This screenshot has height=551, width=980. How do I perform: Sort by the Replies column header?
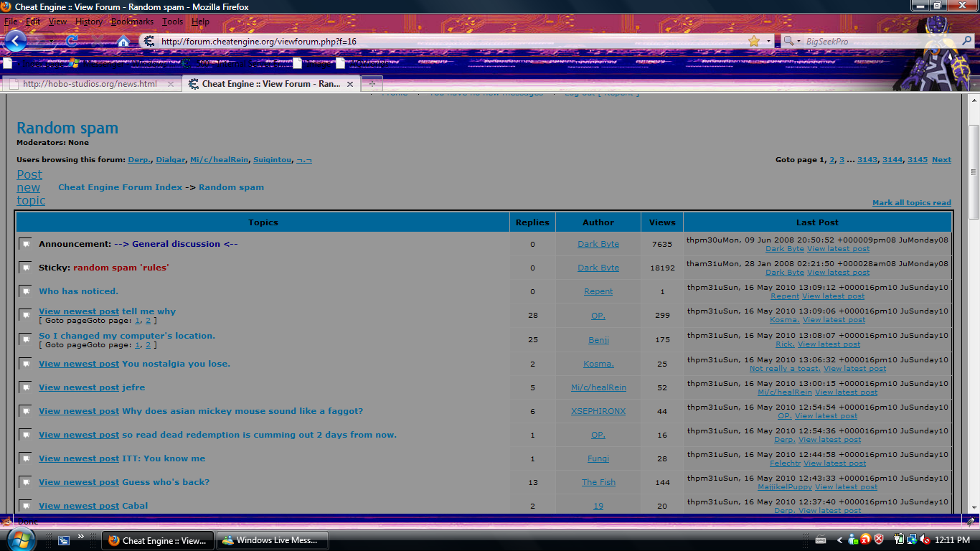coord(532,222)
